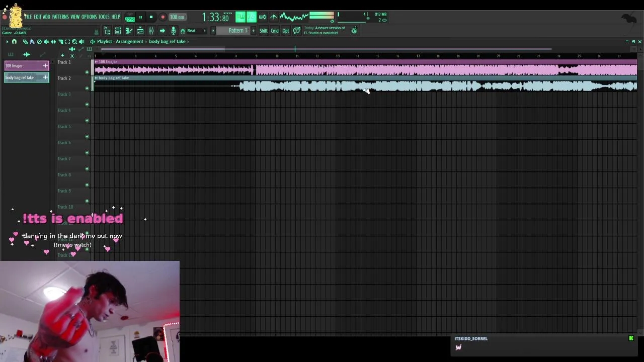This screenshot has width=644, height=362.
Task: Open FL Studio newer version notification
Action: click(x=326, y=31)
